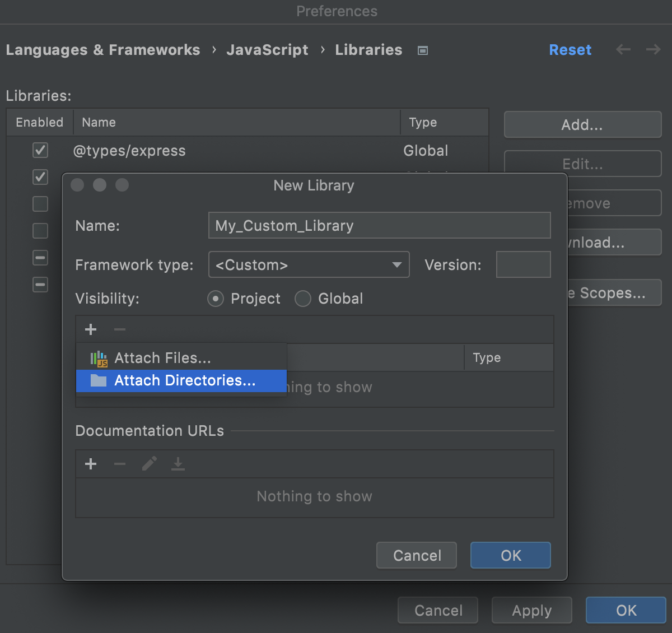Click the settings history icon beside Libraries breadcrumb
The height and width of the screenshot is (633, 672).
click(x=422, y=50)
